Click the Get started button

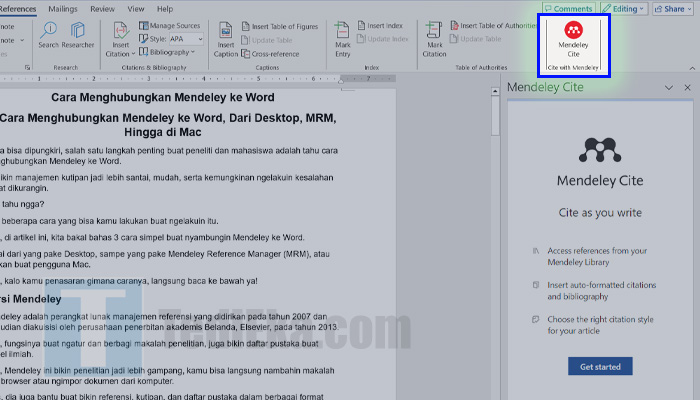pos(600,367)
